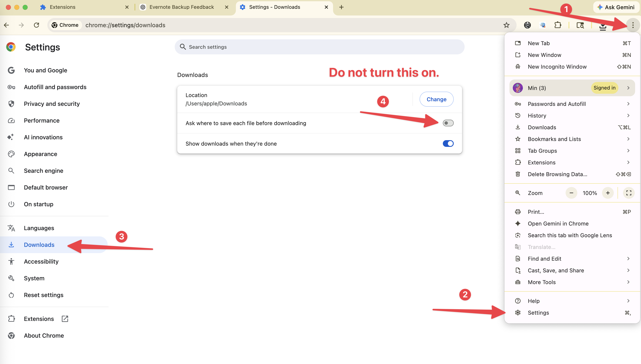
Task: Open the Ask Gemini icon
Action: (616, 7)
